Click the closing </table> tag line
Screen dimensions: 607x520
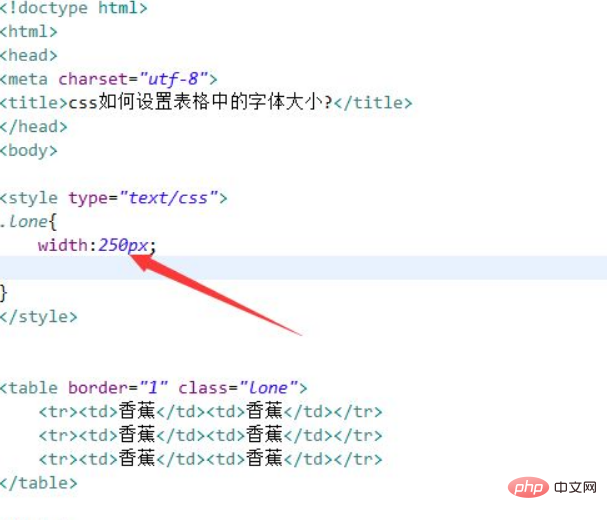39,483
